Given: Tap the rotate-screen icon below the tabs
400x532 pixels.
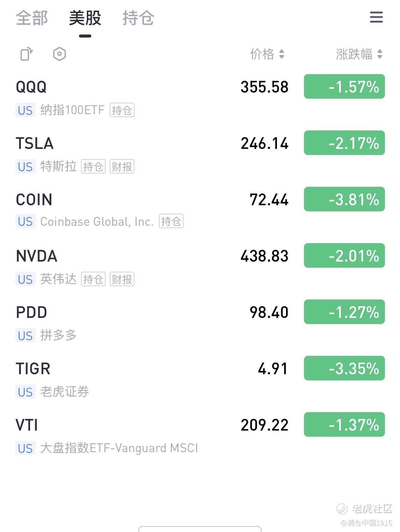Looking at the screenshot, I should tap(27, 54).
